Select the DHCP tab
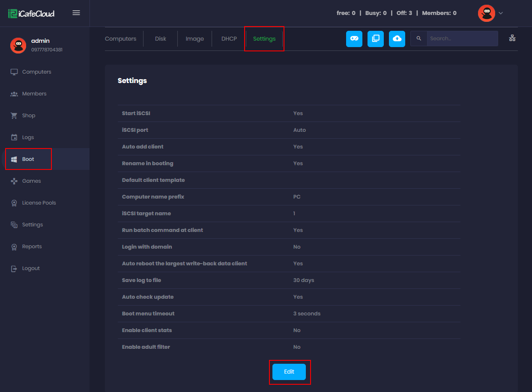The width and height of the screenshot is (532, 392). tap(229, 39)
